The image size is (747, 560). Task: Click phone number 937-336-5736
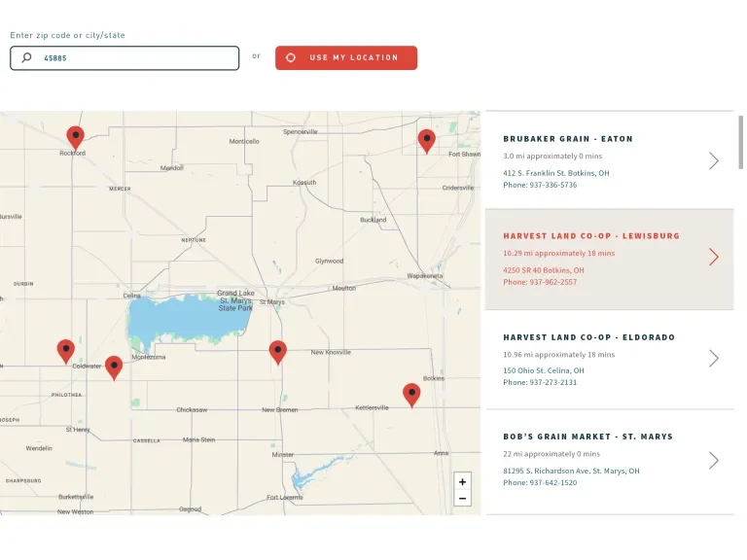click(x=553, y=185)
